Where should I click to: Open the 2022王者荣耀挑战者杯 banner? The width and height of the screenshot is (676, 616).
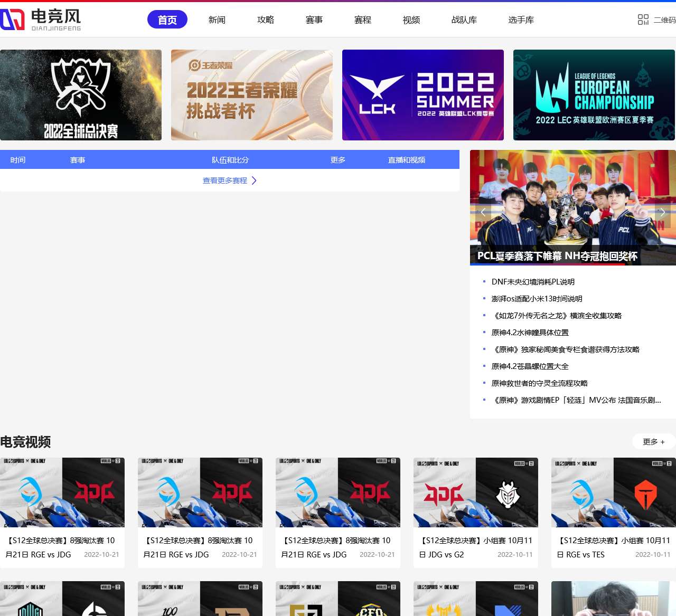[252, 95]
